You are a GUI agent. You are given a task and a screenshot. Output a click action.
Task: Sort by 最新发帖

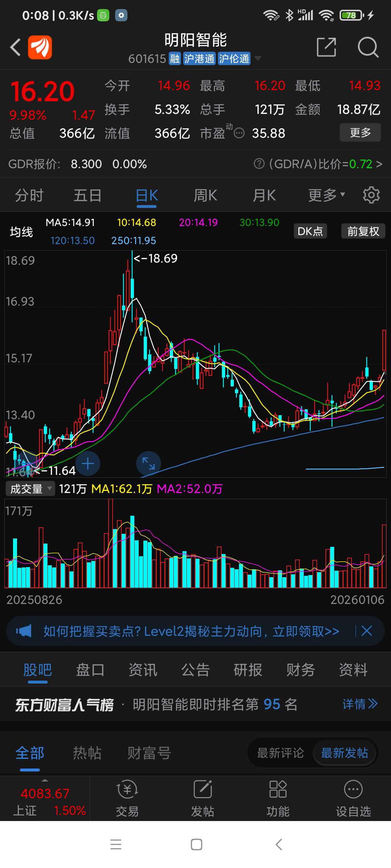[344, 753]
